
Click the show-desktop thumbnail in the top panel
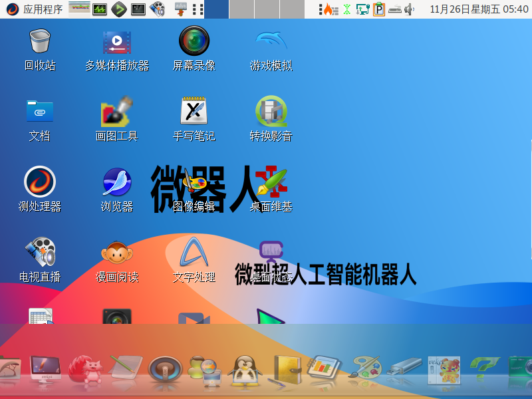[79, 9]
